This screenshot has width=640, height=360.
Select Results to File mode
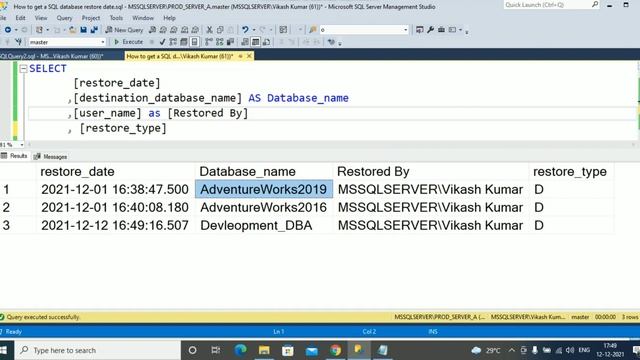tap(266, 42)
